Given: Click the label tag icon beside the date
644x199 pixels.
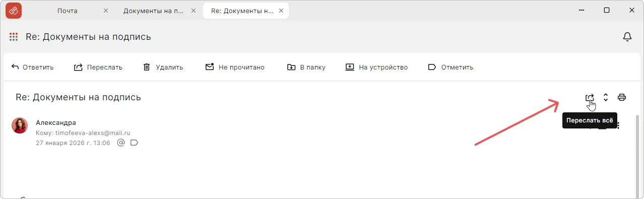Looking at the screenshot, I should (x=134, y=143).
